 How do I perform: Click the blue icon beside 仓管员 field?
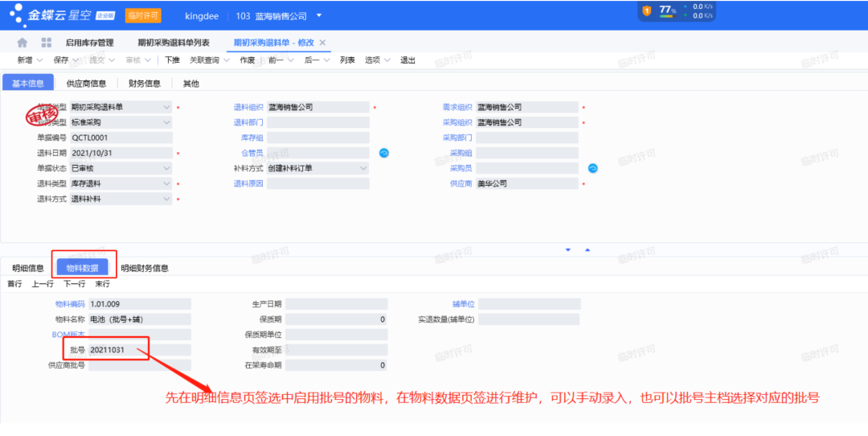pyautogui.click(x=383, y=153)
